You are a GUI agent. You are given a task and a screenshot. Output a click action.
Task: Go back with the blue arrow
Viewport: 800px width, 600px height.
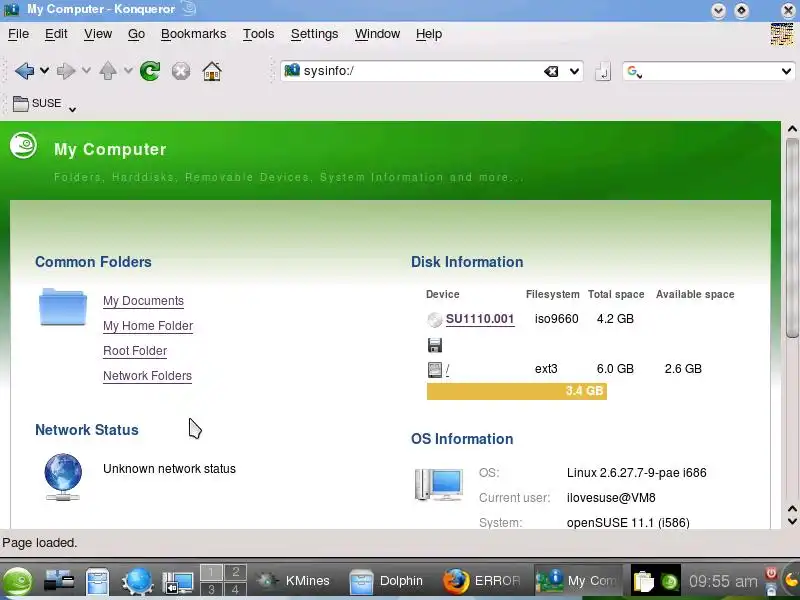(x=24, y=71)
